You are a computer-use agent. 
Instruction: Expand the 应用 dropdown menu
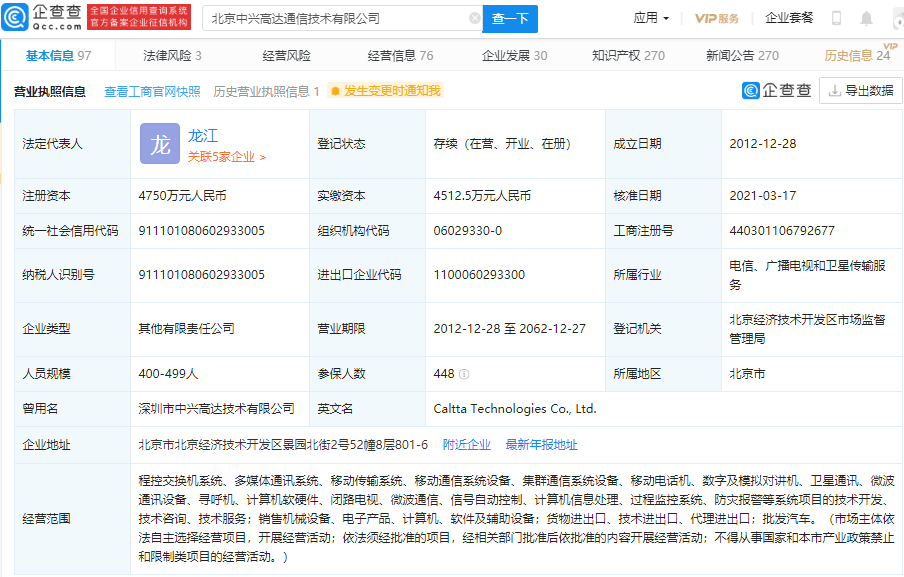651,18
